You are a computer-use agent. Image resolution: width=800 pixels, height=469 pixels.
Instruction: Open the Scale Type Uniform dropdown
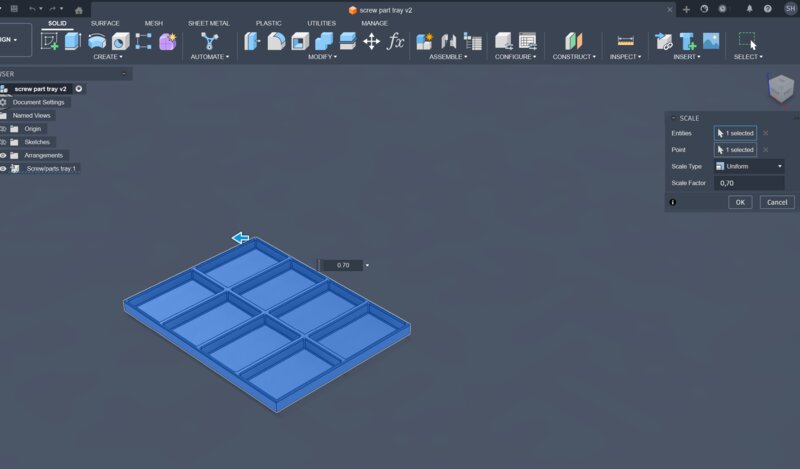click(749, 166)
